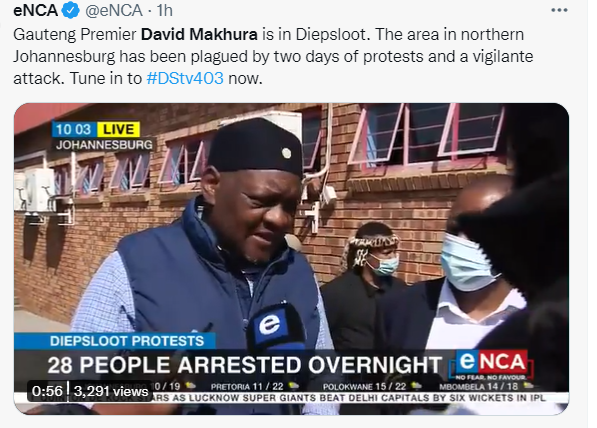597x428 pixels.
Task: Click the 3,291 views counter
Action: 111,391
